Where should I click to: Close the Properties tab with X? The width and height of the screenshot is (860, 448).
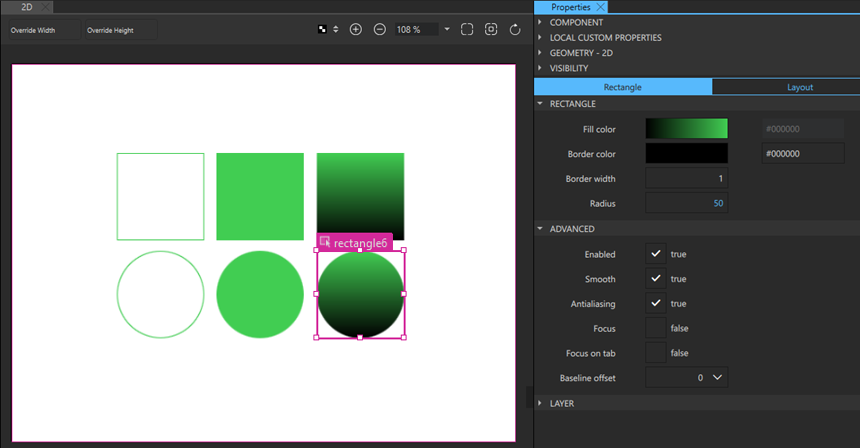[601, 7]
